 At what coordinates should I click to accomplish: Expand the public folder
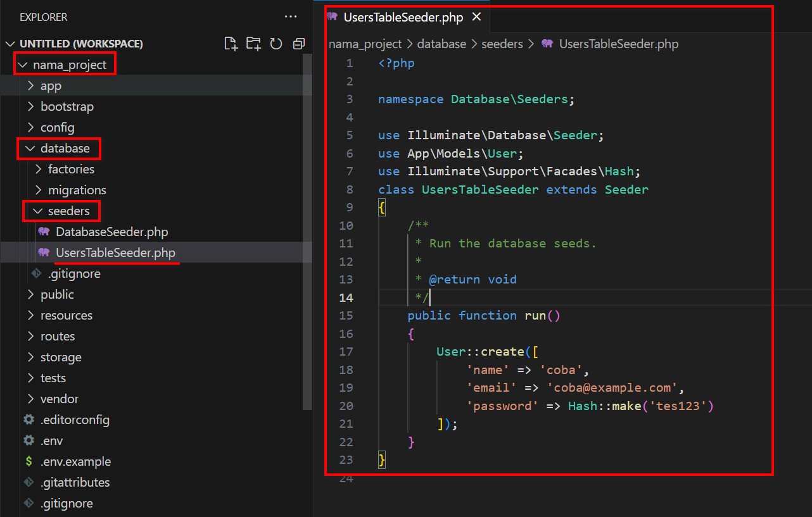pyautogui.click(x=31, y=294)
